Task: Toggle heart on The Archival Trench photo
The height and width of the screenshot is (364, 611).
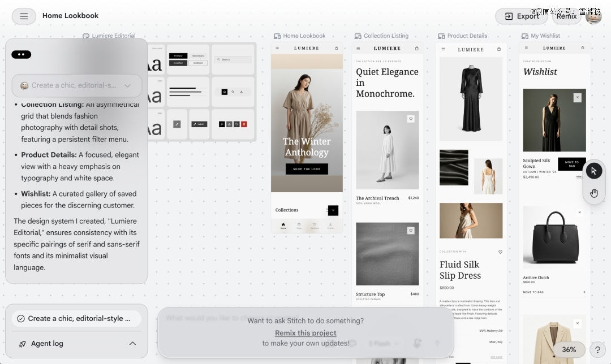Action: point(411,119)
